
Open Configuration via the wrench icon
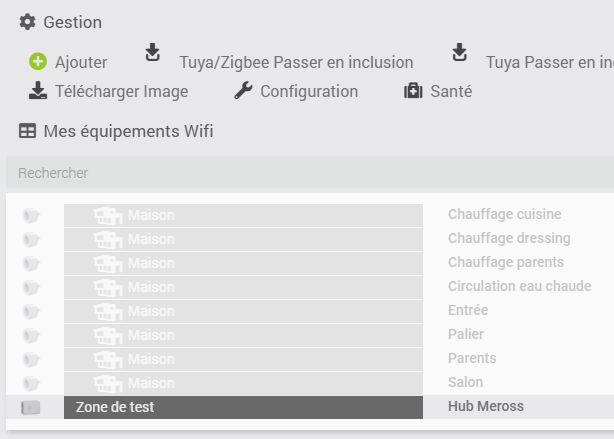[243, 90]
